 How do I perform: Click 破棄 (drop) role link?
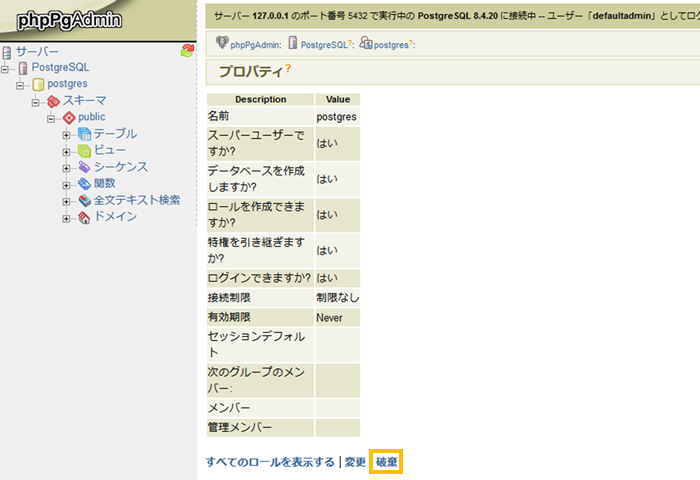(x=386, y=461)
